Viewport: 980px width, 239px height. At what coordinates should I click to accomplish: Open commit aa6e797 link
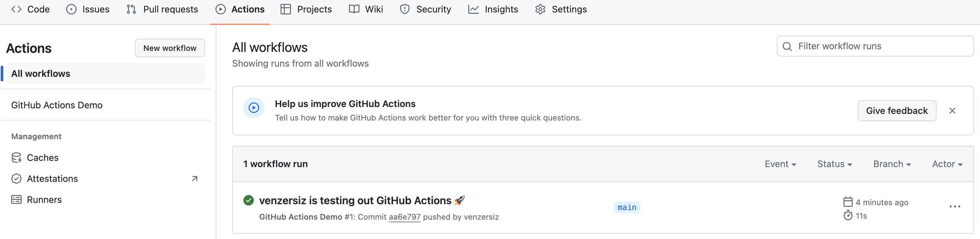click(x=404, y=217)
